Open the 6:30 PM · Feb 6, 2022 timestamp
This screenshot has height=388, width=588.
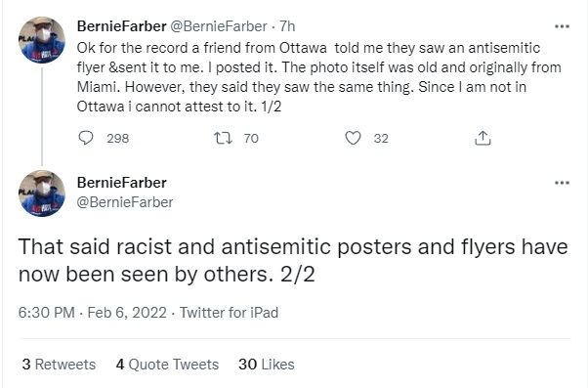(x=92, y=313)
